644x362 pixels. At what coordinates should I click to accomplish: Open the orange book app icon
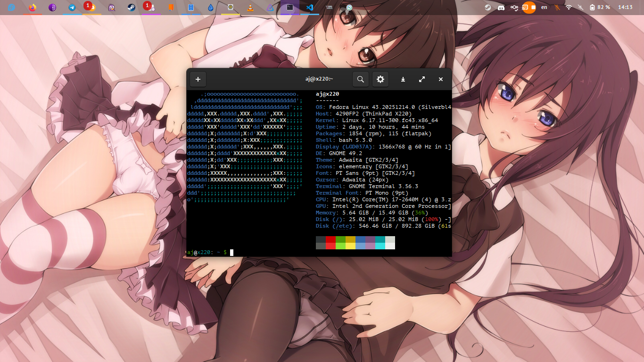(x=171, y=8)
